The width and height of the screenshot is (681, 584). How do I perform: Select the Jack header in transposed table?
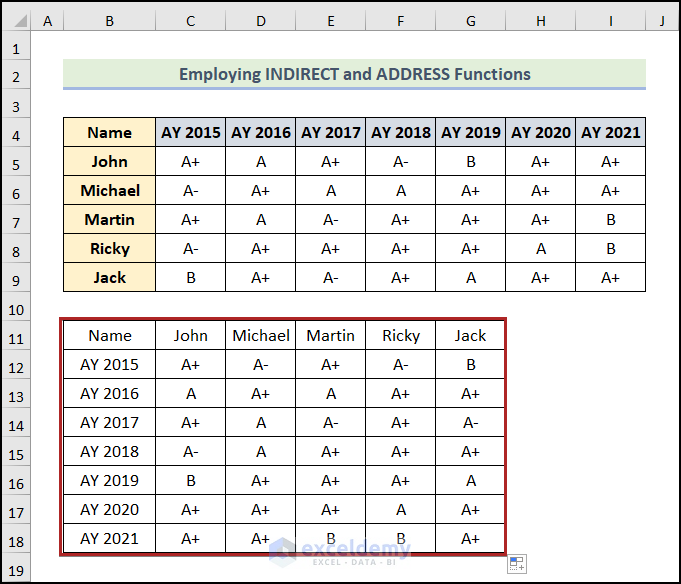pyautogui.click(x=470, y=336)
